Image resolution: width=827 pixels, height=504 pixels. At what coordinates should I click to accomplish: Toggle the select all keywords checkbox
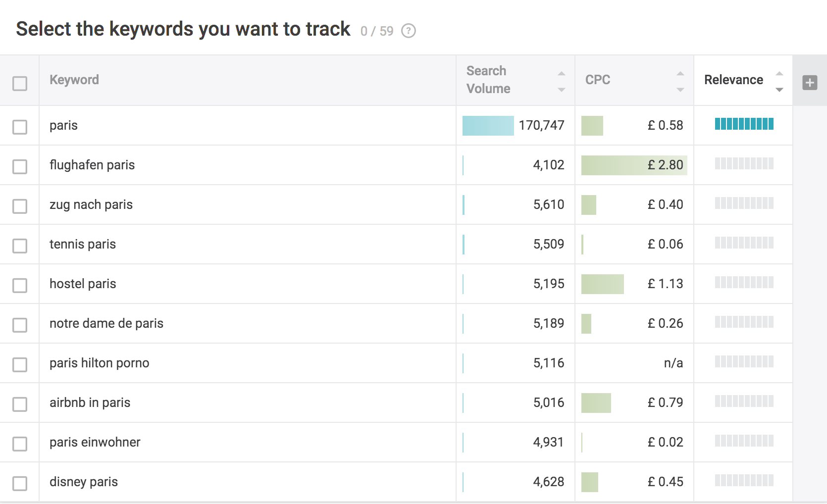[x=20, y=83]
